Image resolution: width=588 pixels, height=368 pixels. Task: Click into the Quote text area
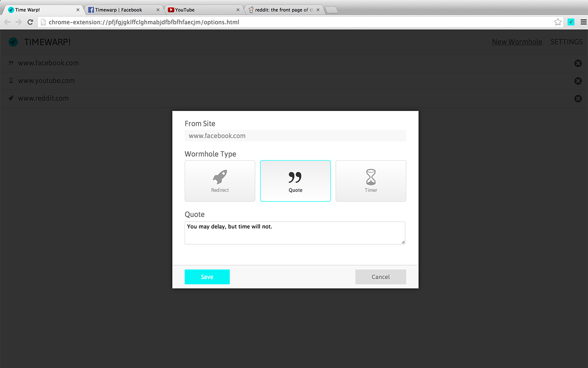click(x=295, y=233)
